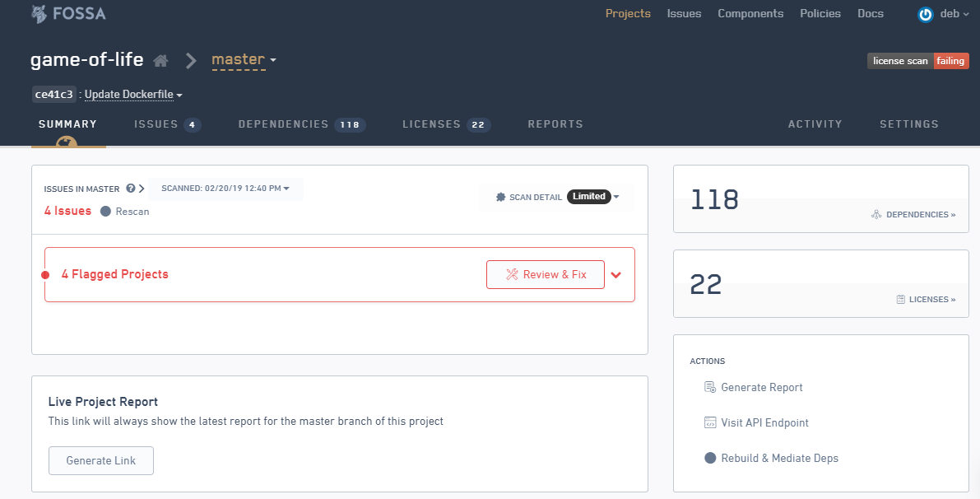980x499 pixels.
Task: Click the 4 Flagged Projects label
Action: (115, 274)
